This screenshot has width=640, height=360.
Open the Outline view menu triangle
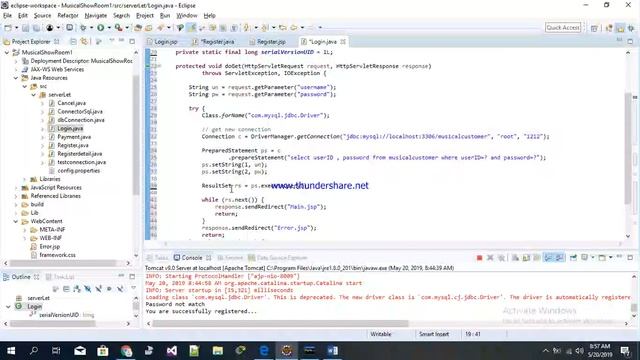[133, 289]
